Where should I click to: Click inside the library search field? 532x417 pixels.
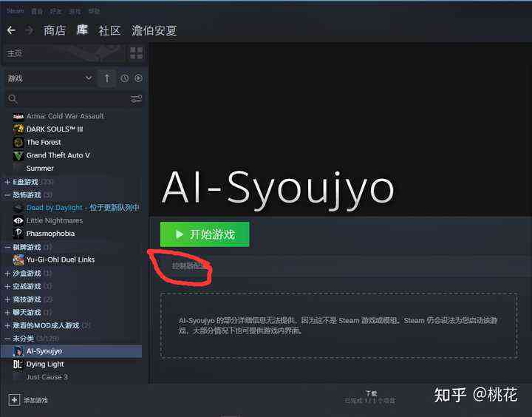click(73, 99)
